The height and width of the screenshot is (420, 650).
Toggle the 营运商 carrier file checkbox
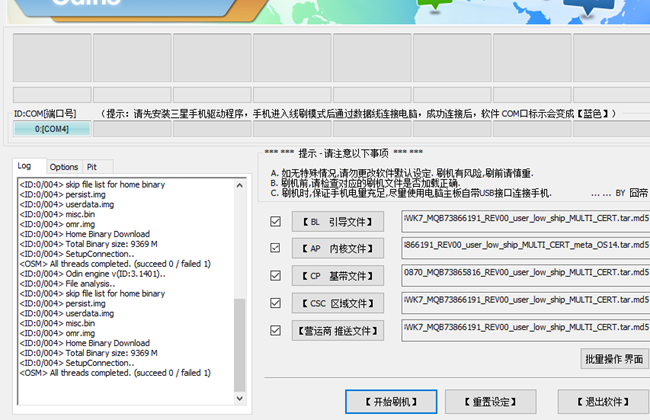coord(276,329)
